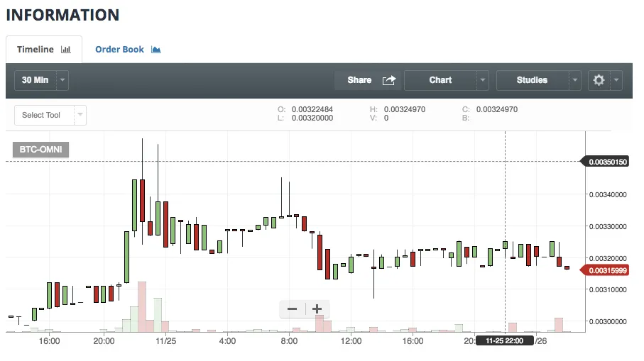Expand the Studies dropdown arrow
This screenshot has width=644, height=361.
[575, 80]
